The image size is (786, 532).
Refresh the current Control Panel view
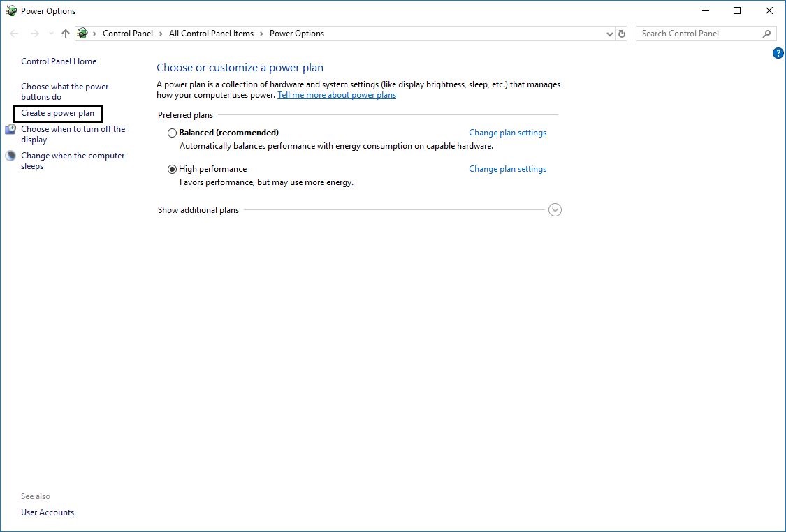coord(622,33)
